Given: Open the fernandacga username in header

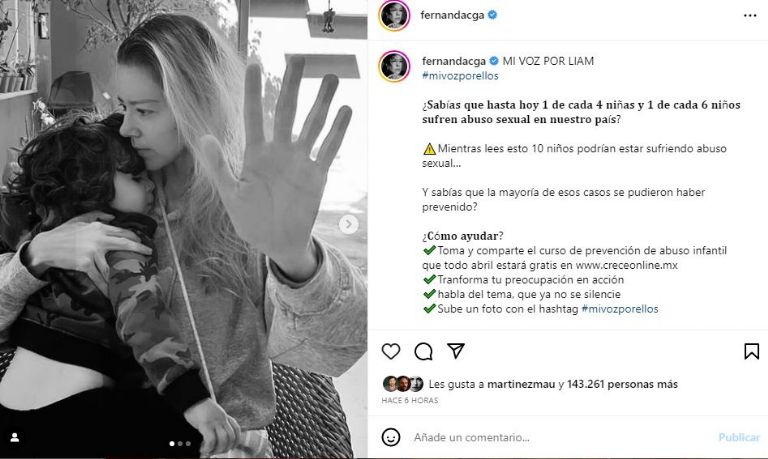Looking at the screenshot, I should point(452,15).
